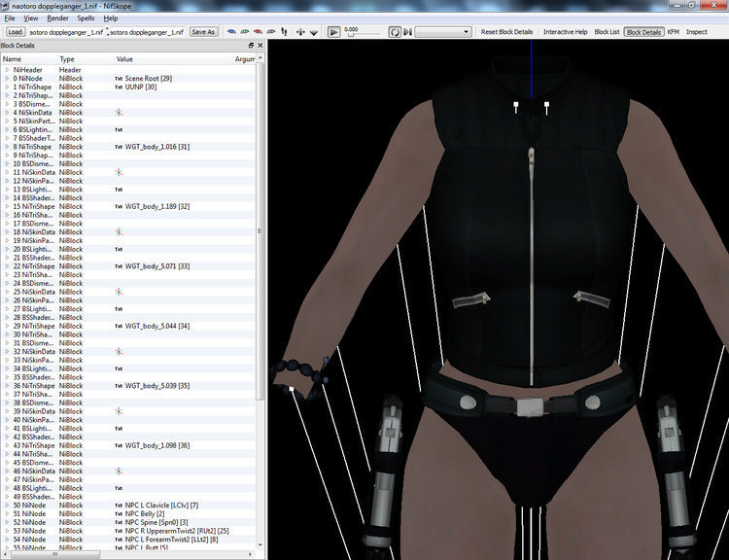
Task: Open the Spells menu
Action: [86, 18]
